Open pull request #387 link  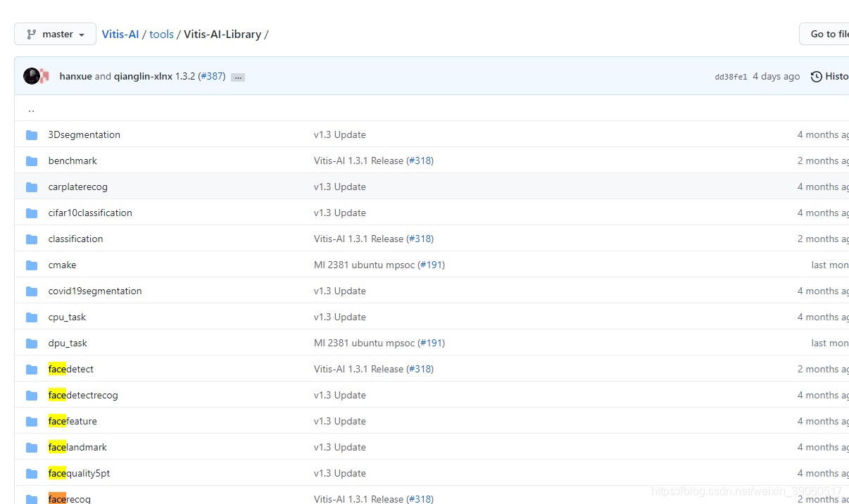tap(211, 76)
